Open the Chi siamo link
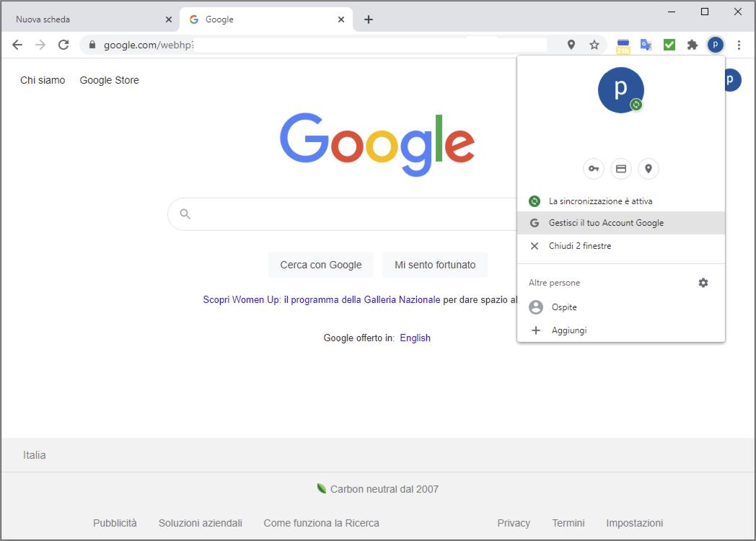The image size is (756, 541). coord(43,80)
